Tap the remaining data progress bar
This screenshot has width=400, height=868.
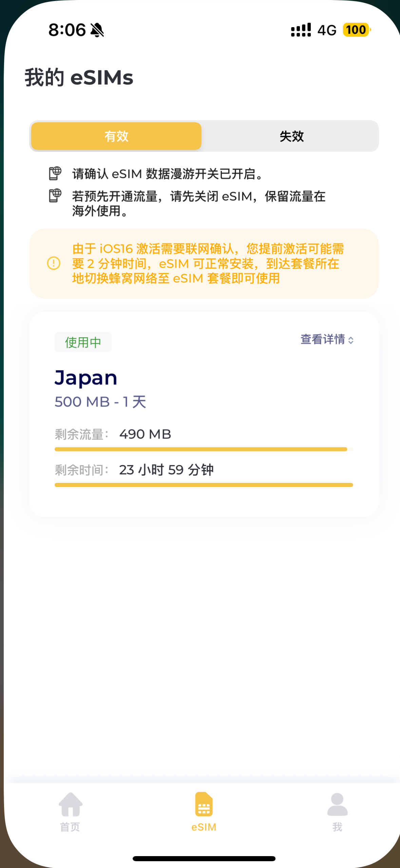204,449
